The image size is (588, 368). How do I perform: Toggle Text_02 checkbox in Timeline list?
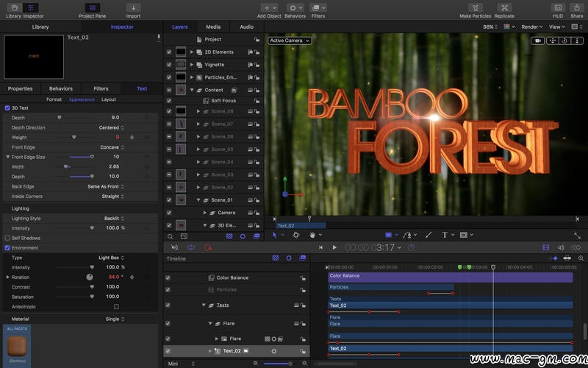coord(168,351)
